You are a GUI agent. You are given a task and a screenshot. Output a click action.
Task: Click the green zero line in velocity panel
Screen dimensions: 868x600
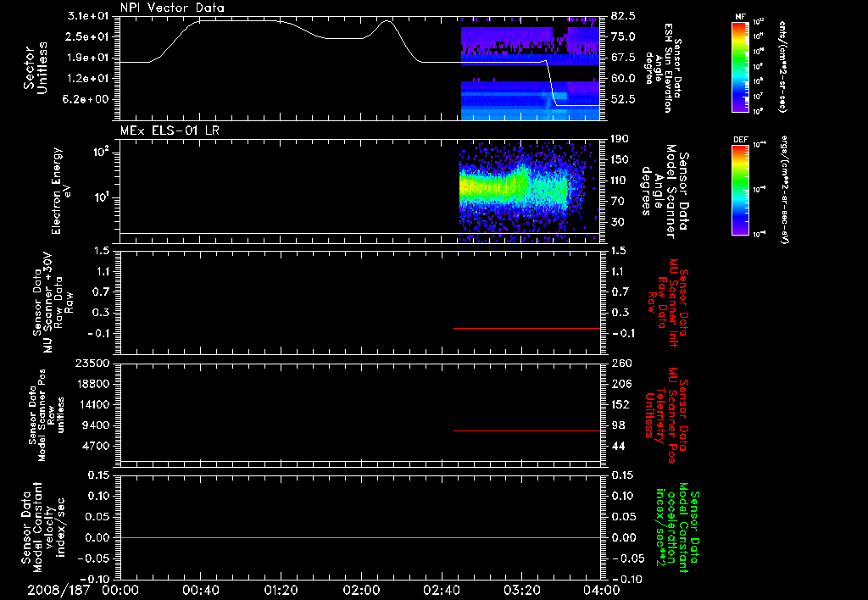[360, 537]
